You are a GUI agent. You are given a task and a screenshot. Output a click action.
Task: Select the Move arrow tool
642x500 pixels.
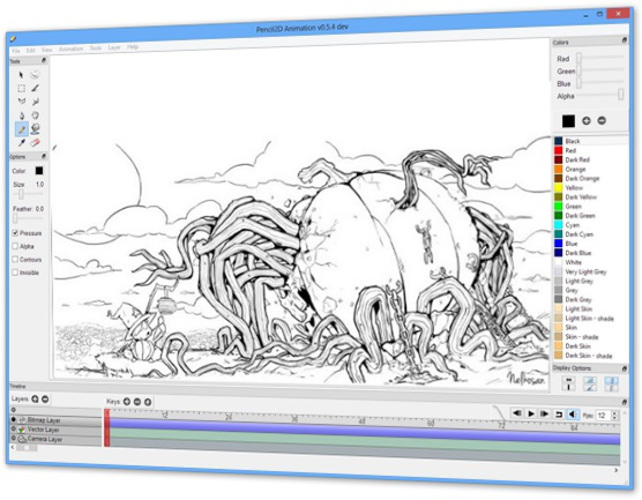pos(21,75)
